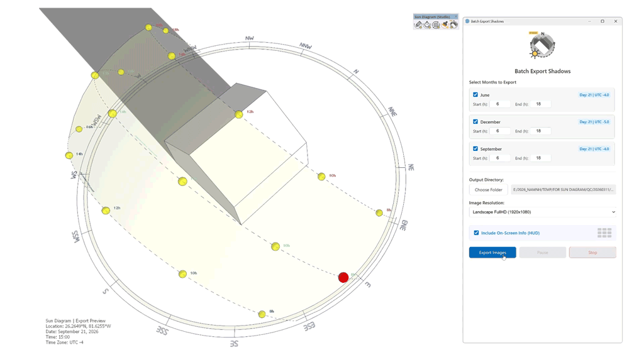Viewport: 644px width, 362px height.
Task: Click the December Start hour field
Action: (500, 131)
